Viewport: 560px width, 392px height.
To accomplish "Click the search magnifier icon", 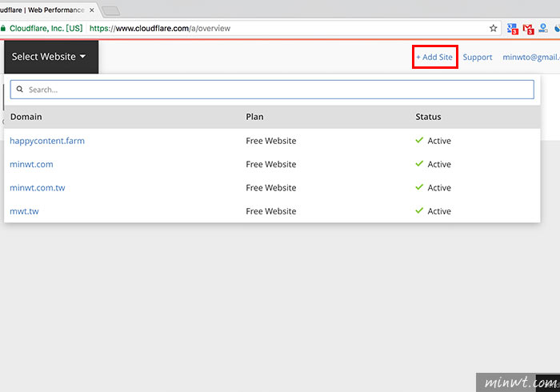I will [x=20, y=90].
